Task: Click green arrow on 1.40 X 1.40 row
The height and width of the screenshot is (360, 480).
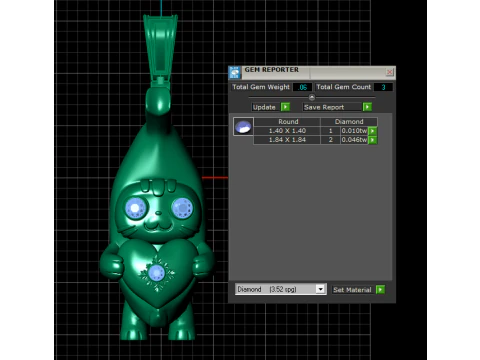Action: point(373,131)
